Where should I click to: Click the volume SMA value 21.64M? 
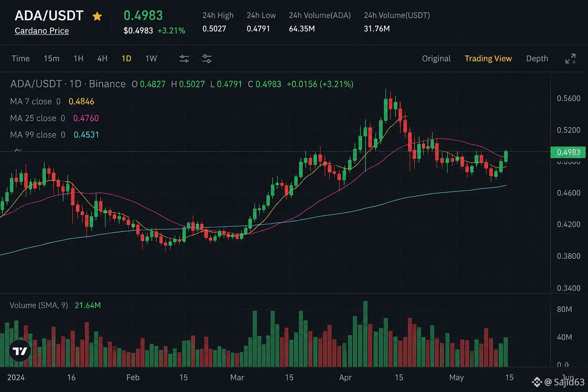88,305
